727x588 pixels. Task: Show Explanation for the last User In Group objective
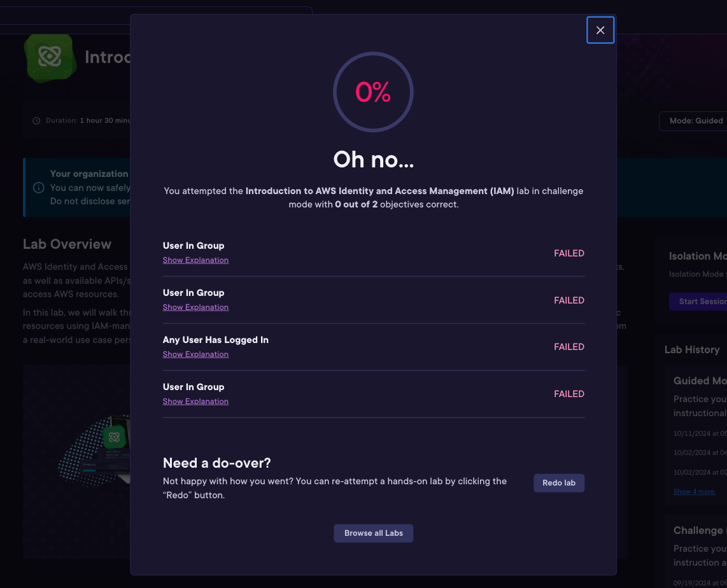point(195,402)
